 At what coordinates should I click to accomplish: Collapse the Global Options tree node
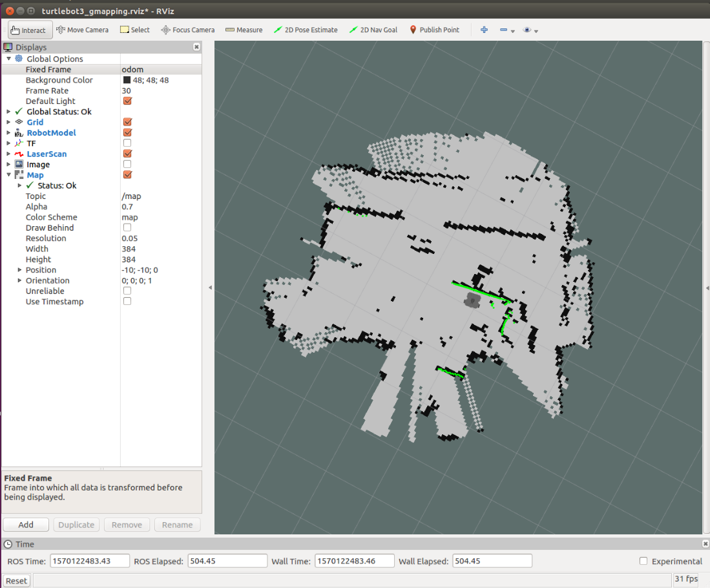click(x=8, y=58)
